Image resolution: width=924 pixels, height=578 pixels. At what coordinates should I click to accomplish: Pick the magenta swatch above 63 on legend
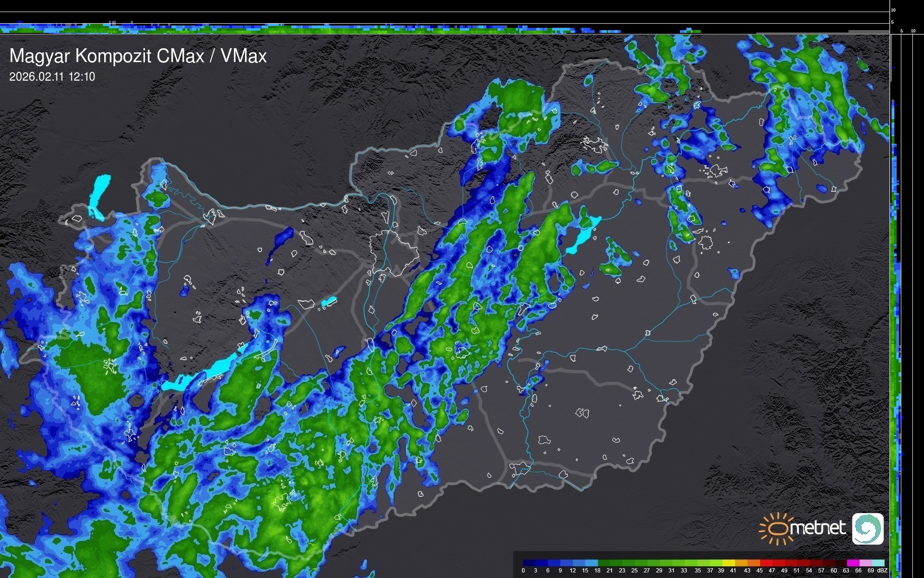(x=853, y=563)
